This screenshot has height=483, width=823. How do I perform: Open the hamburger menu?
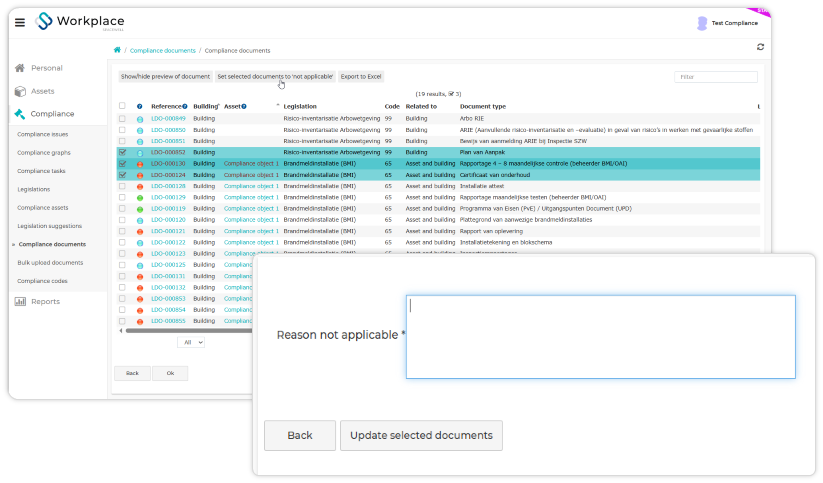[x=20, y=22]
